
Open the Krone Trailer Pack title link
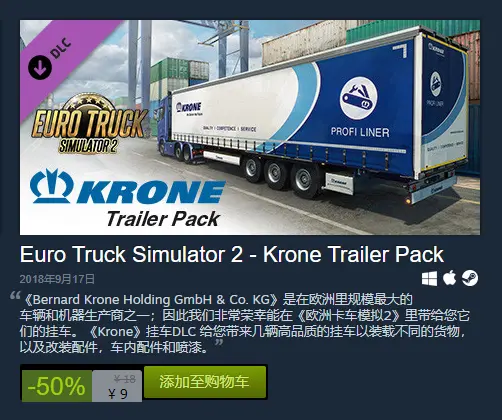point(232,254)
